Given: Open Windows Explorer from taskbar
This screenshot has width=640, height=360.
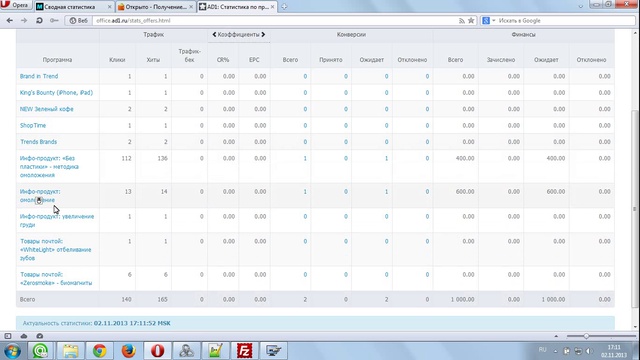Looking at the screenshot, I should click(x=70, y=351).
